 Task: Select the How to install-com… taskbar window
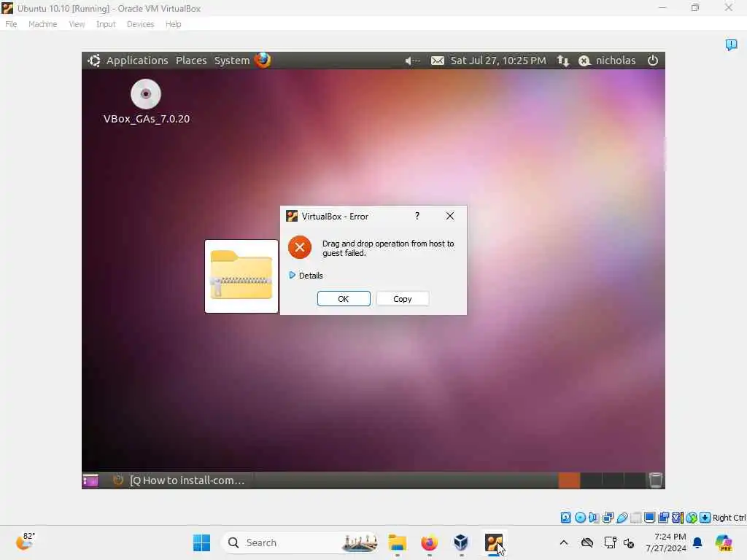tap(180, 480)
